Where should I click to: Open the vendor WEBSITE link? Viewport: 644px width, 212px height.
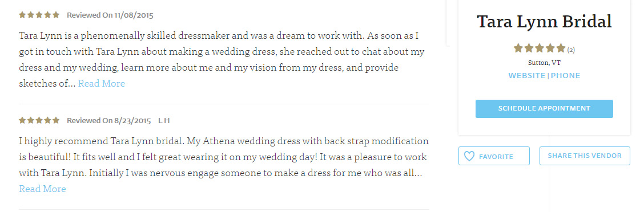[527, 76]
